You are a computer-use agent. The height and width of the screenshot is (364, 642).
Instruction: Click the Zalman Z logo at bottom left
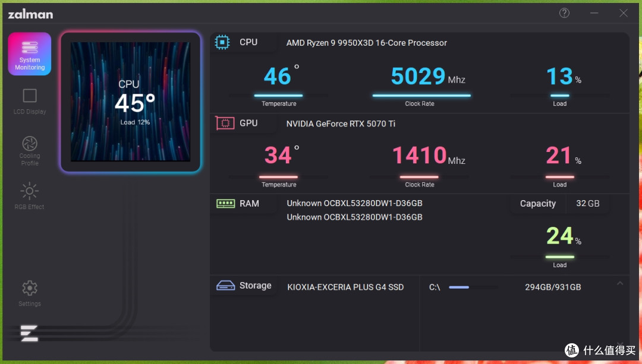(30, 333)
